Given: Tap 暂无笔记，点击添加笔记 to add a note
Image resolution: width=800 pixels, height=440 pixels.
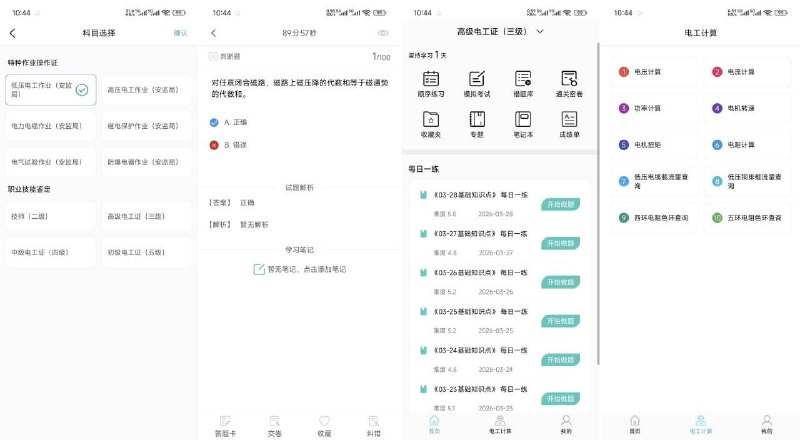Looking at the screenshot, I should point(300,269).
